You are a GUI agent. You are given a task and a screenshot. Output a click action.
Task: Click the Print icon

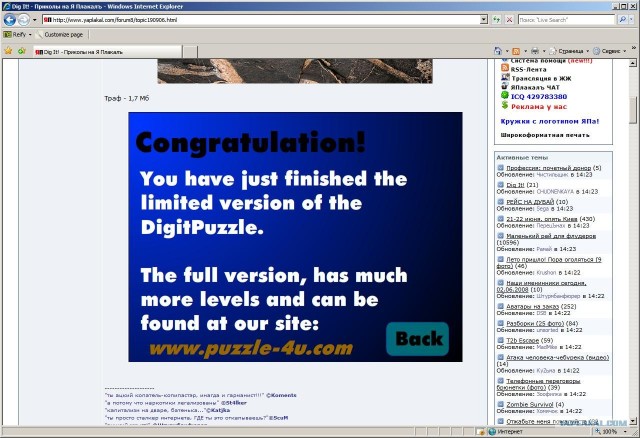(535, 51)
